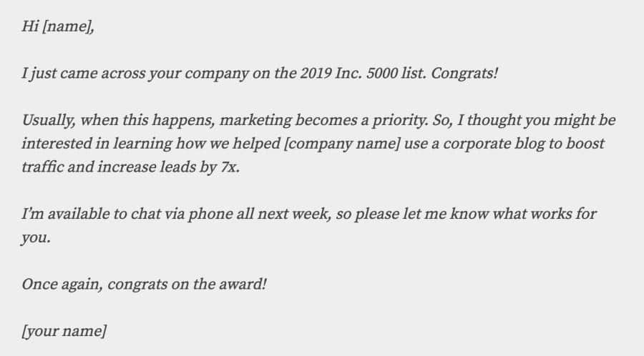Click 'interested in learning' phrase

point(97,144)
